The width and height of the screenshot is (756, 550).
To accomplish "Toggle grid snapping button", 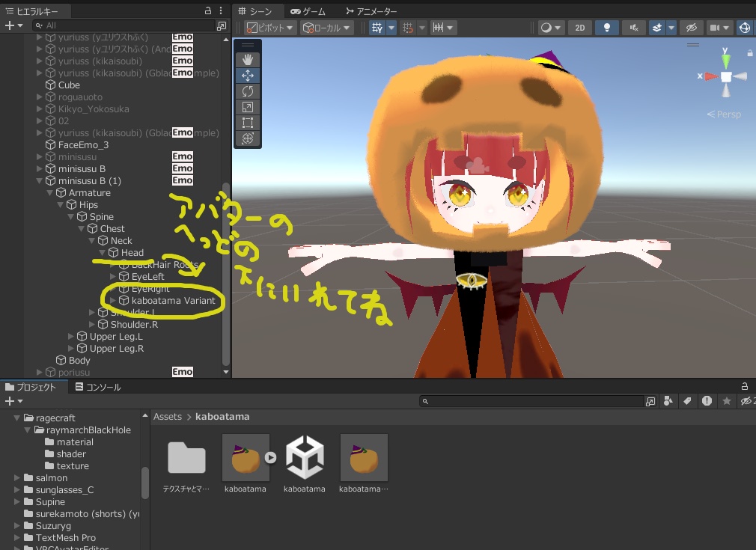I will [x=408, y=28].
